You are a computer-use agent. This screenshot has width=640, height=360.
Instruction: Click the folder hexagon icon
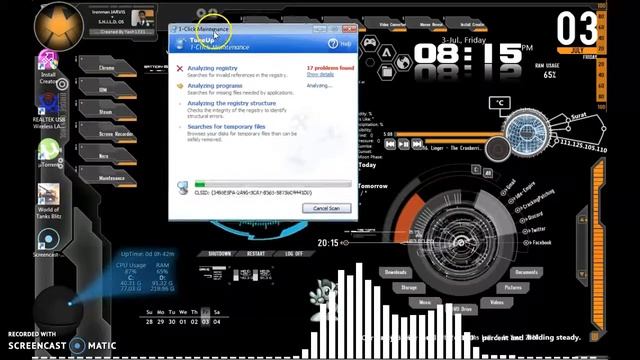(x=387, y=72)
